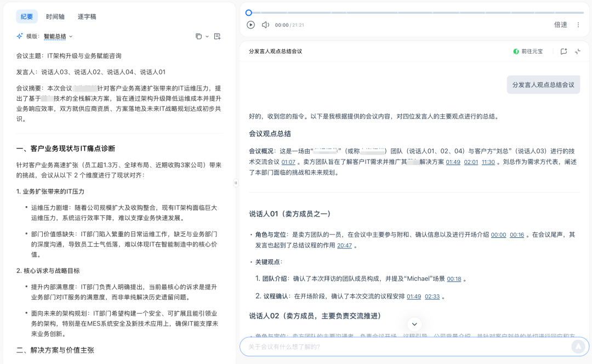Switch to the 逐字稿 tab
Screen dimensions: 592x364
(x=87, y=16)
